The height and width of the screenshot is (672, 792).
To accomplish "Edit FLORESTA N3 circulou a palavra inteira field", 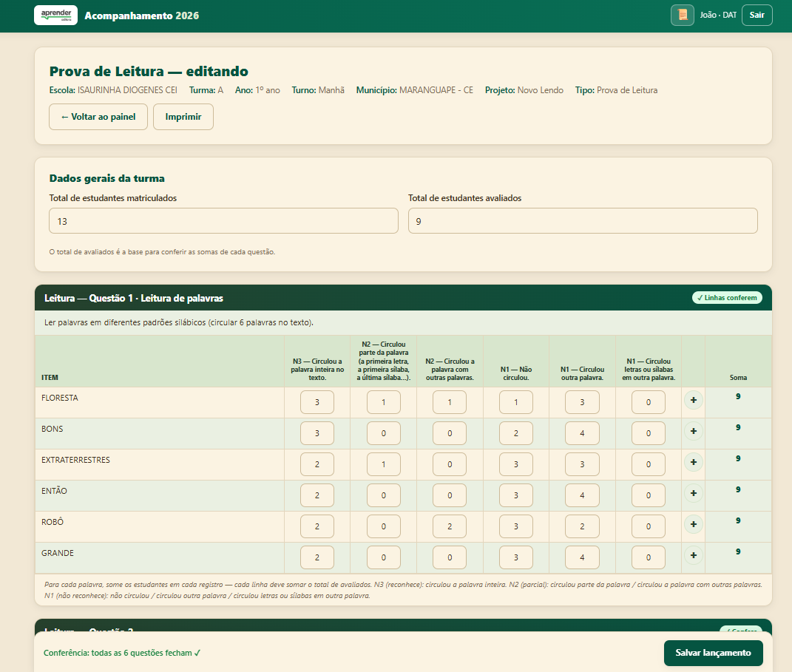I will coord(317,402).
